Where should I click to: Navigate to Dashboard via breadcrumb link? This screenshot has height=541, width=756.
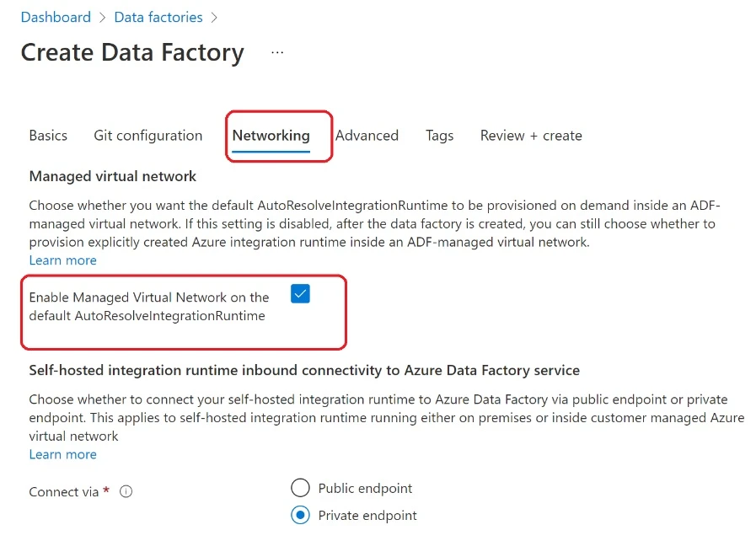point(56,17)
